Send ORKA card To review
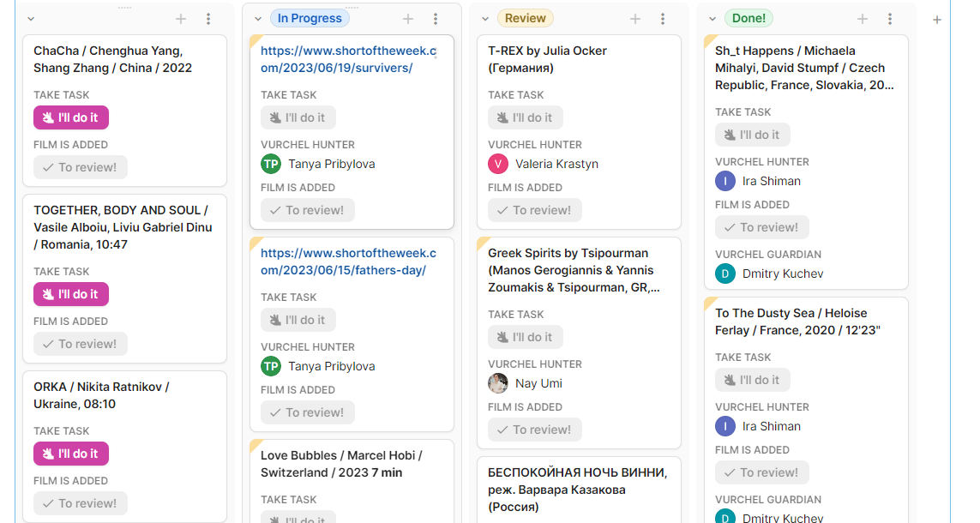Image resolution: width=980 pixels, height=523 pixels. pyautogui.click(x=81, y=503)
